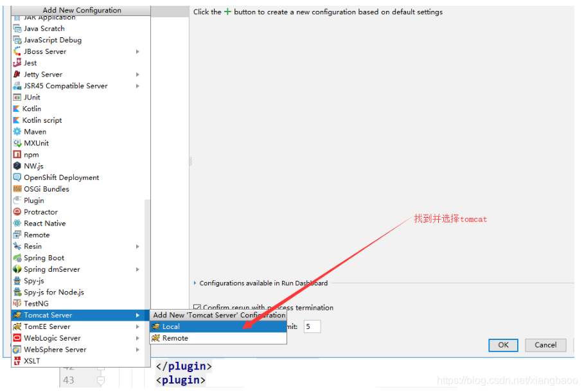Click the Spring Boot icon

click(17, 258)
